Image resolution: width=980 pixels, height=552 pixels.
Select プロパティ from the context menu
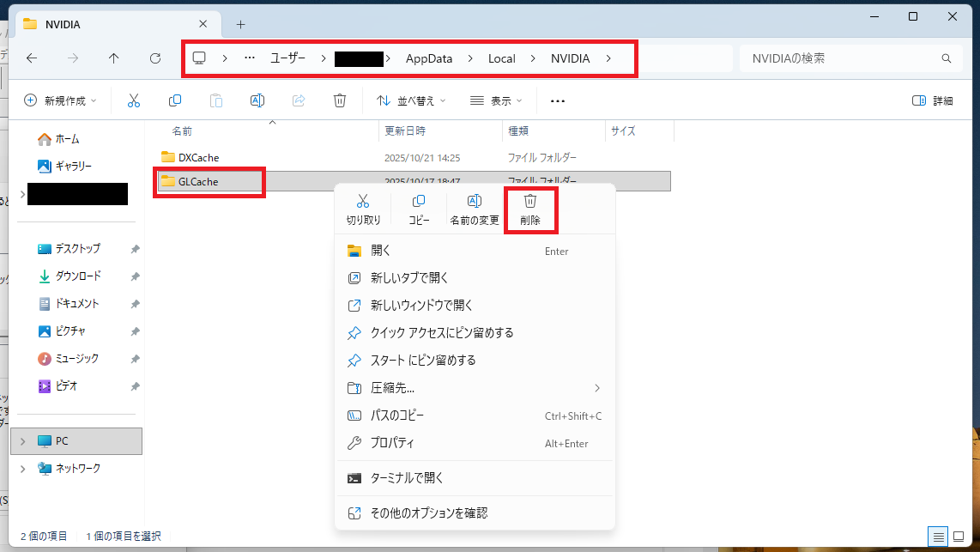point(393,443)
